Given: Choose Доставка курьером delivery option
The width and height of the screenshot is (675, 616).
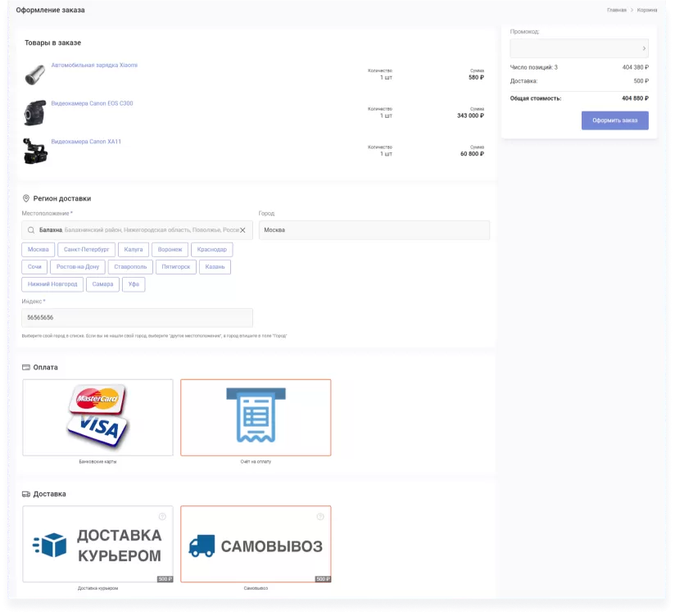Looking at the screenshot, I should click(97, 544).
